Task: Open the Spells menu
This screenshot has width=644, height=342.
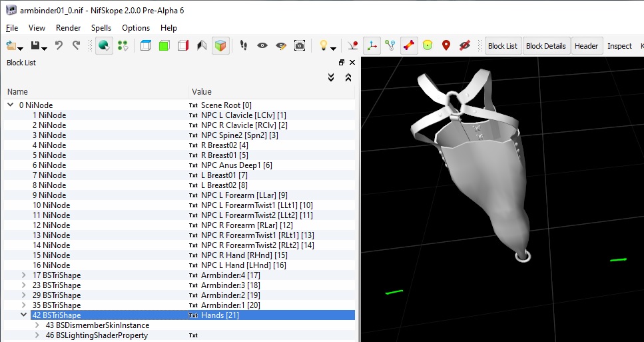Action: coord(101,28)
